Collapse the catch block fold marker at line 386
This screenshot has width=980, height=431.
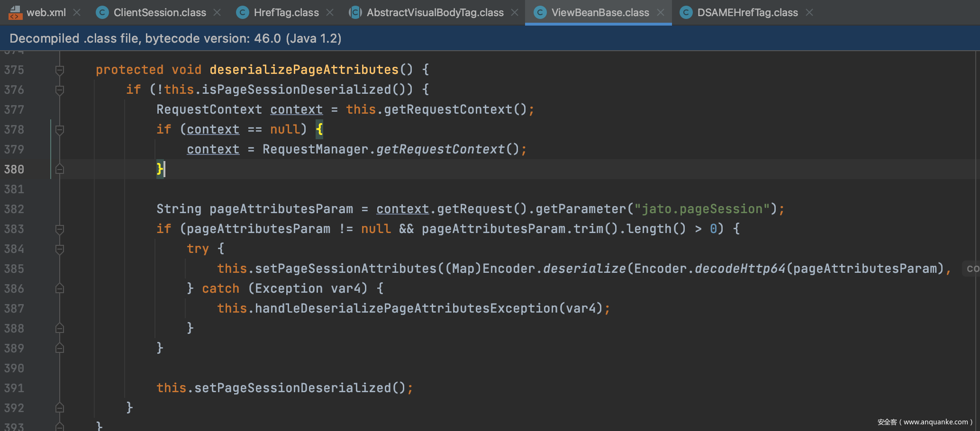60,288
